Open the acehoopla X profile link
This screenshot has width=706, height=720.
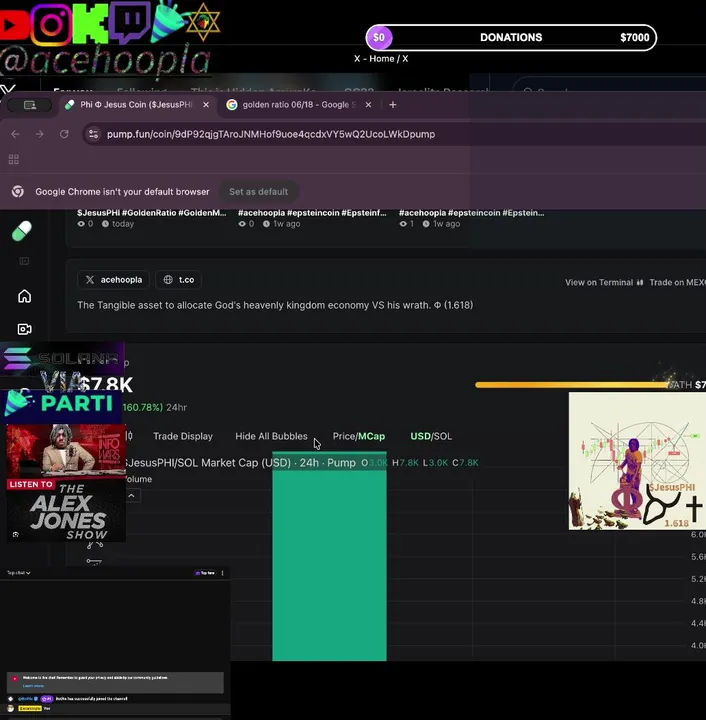tap(113, 280)
